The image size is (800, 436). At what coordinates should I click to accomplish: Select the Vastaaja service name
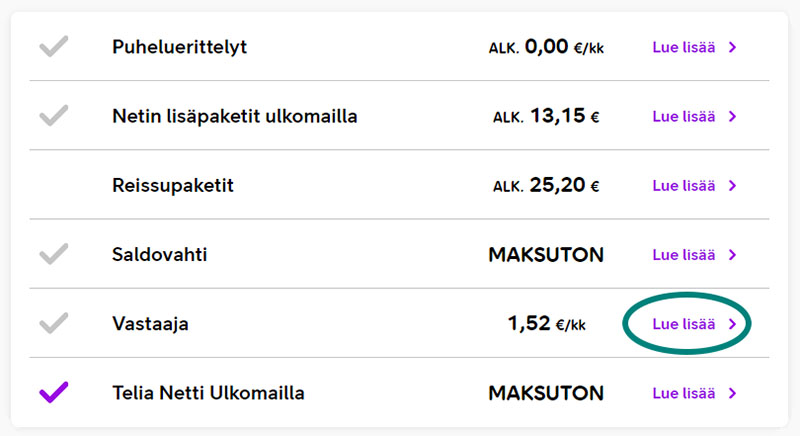coord(150,324)
